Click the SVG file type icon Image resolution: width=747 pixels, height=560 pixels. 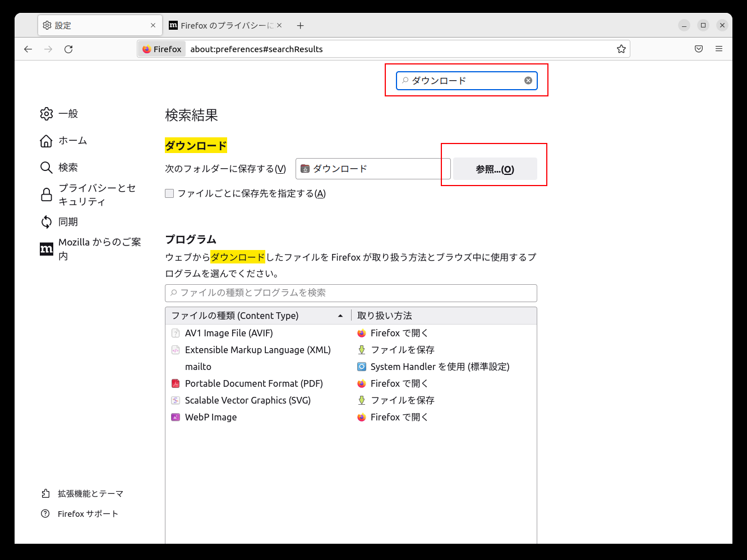(x=176, y=400)
